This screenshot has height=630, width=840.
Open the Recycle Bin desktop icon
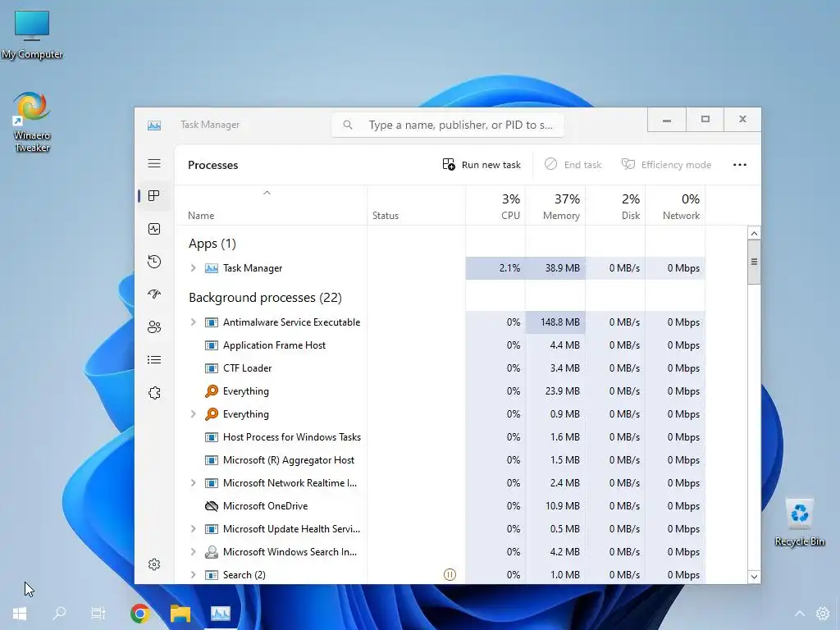pos(799,523)
